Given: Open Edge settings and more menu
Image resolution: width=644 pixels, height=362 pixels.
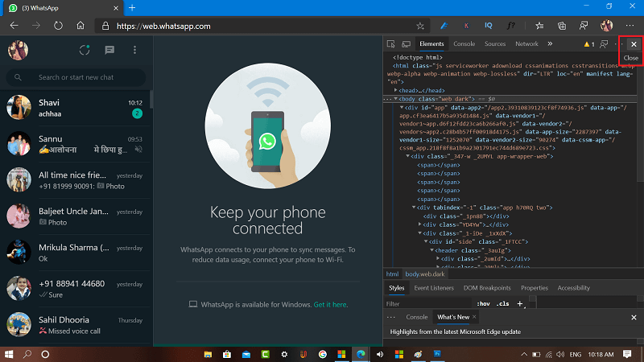Looking at the screenshot, I should [x=630, y=26].
